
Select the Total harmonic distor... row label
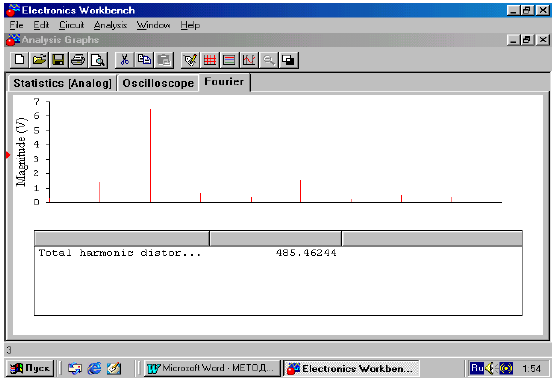click(x=120, y=253)
